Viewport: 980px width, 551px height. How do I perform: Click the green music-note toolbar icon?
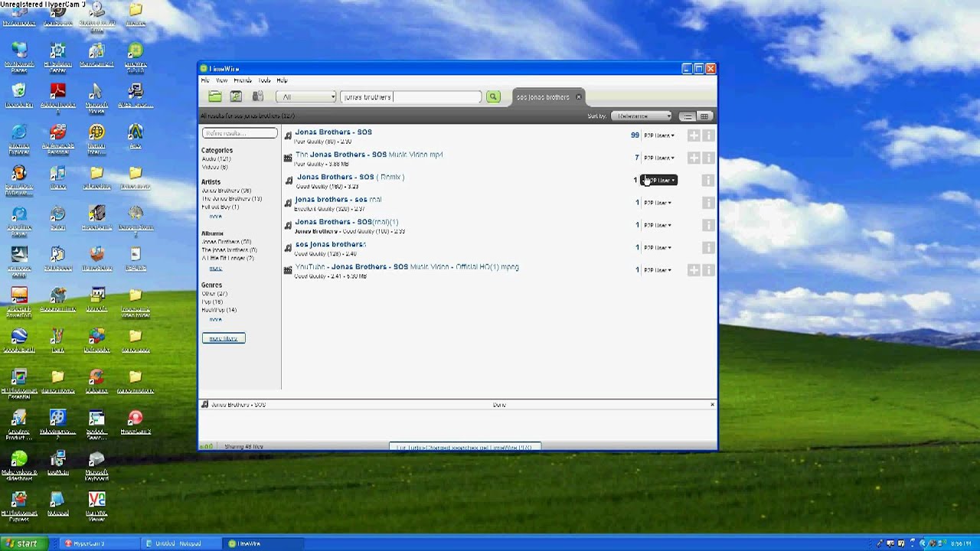[x=236, y=96]
